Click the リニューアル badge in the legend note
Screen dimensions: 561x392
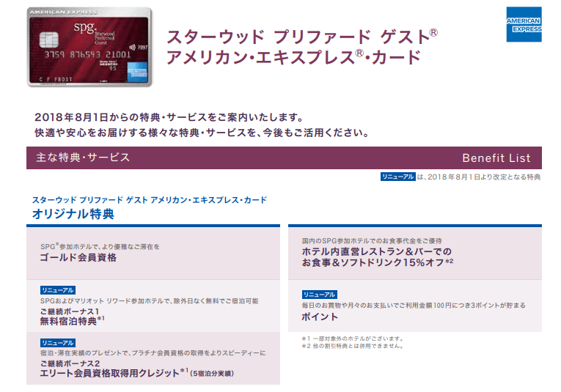coord(397,177)
